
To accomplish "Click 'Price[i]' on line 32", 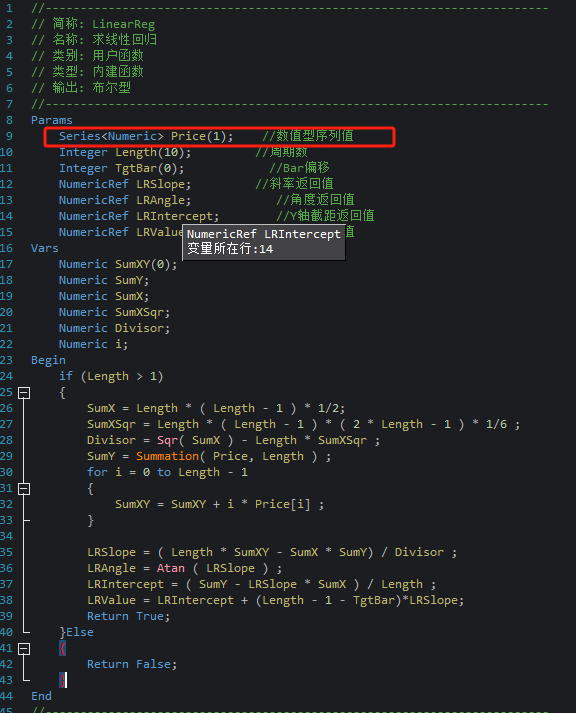I will (x=282, y=504).
